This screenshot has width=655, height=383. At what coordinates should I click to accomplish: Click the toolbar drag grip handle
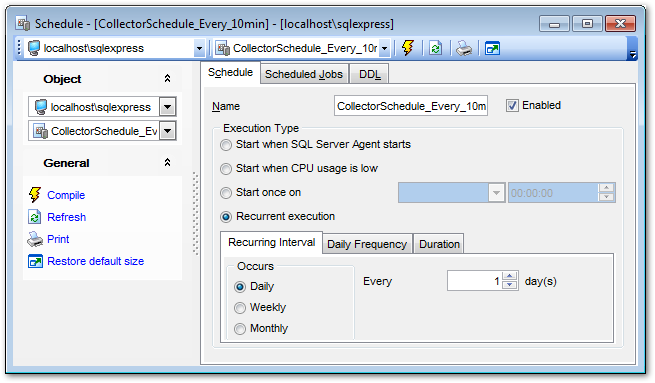[19, 48]
